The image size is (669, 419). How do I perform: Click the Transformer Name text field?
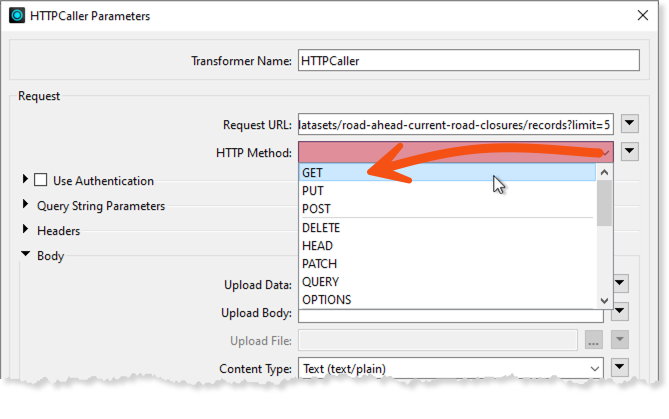pyautogui.click(x=468, y=61)
